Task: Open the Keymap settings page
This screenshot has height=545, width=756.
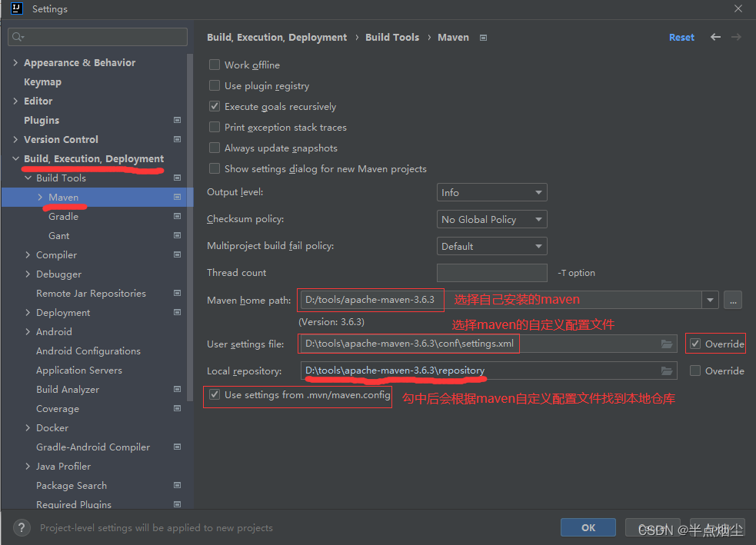Action: pos(42,82)
